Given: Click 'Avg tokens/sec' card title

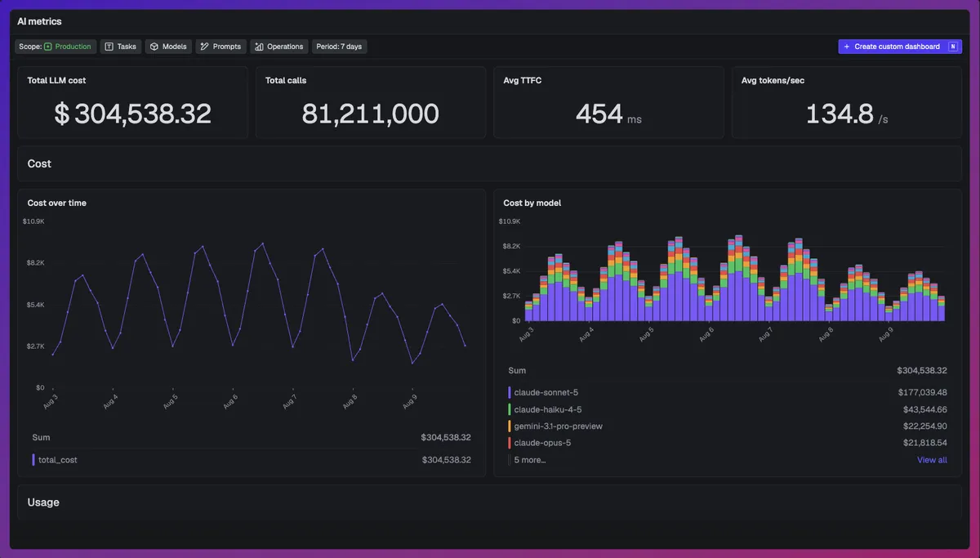Looking at the screenshot, I should point(773,80).
